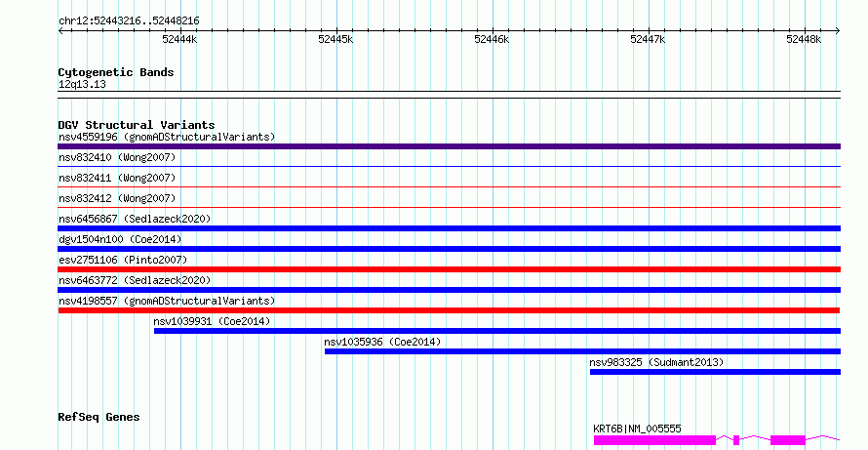868x450 pixels.
Task: Select the esv2751106 (Pinto2007) label
Action: point(123,260)
